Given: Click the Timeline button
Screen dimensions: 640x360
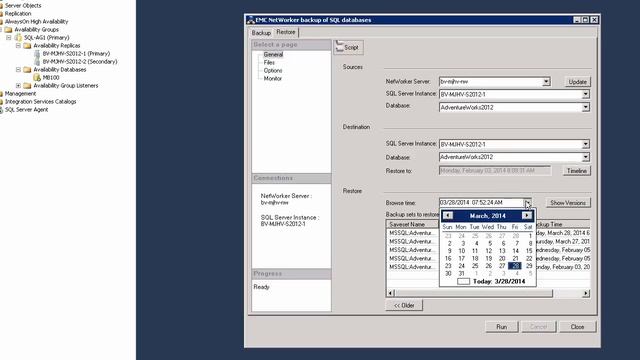Looking at the screenshot, I should [x=576, y=171].
